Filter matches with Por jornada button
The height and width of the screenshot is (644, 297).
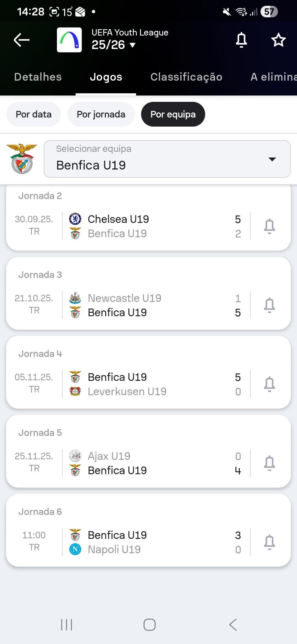coord(101,114)
